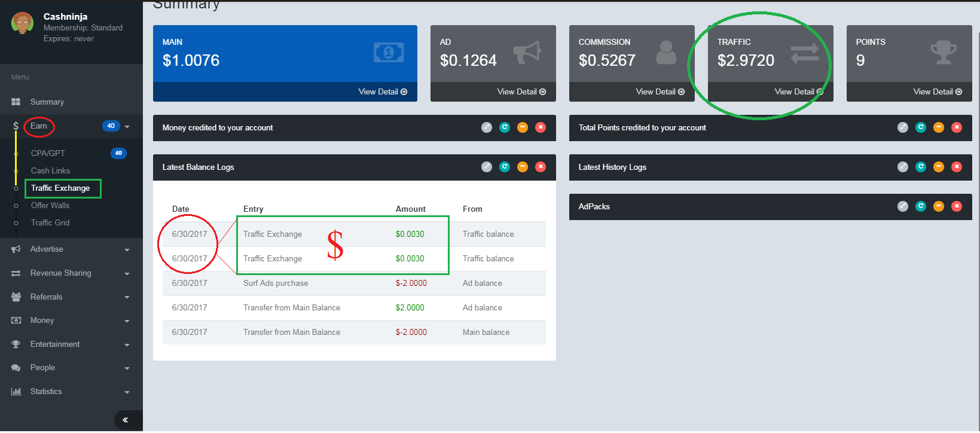The height and width of the screenshot is (433, 980).
Task: Go to the Traffic Grid page
Action: pos(50,222)
